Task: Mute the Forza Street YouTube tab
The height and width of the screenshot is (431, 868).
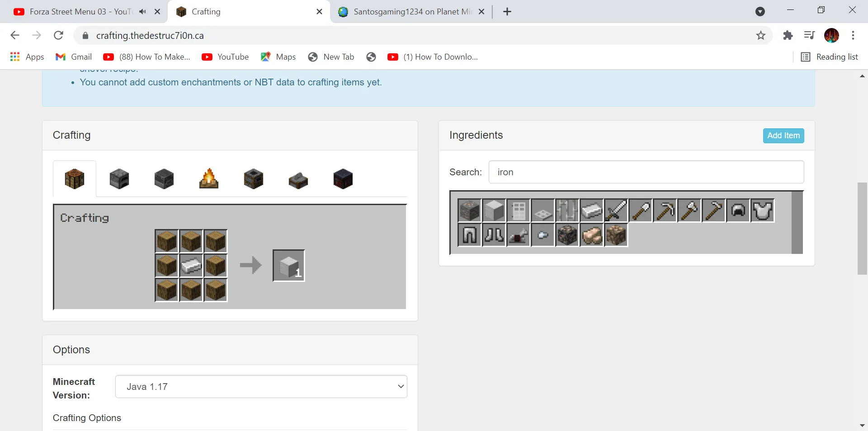Action: (143, 11)
